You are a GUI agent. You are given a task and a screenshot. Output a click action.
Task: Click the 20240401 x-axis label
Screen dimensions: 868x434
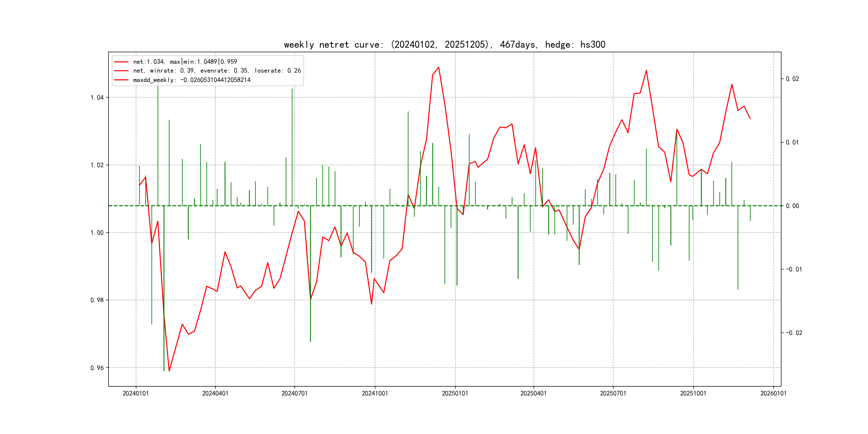coord(215,394)
